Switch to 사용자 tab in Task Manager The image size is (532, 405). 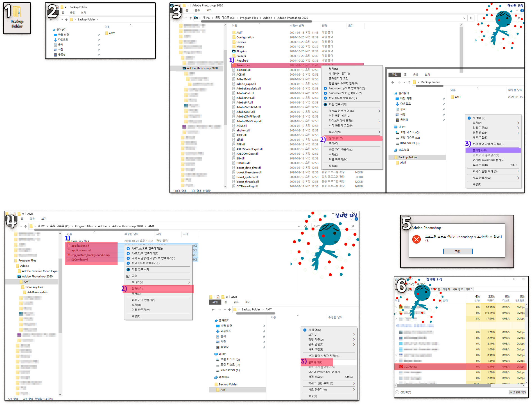pyautogui.click(x=446, y=289)
